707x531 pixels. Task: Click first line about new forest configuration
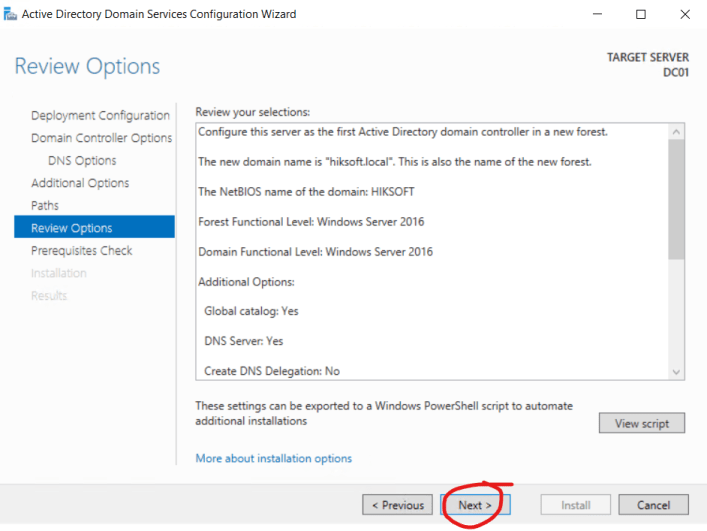tap(403, 132)
